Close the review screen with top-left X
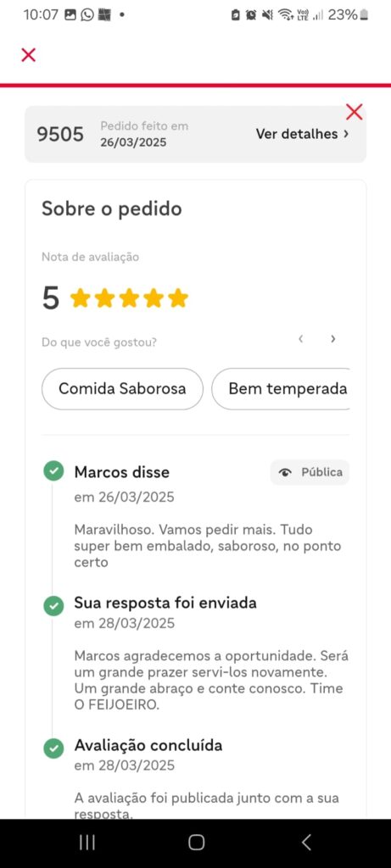This screenshot has height=868, width=391. 28,55
